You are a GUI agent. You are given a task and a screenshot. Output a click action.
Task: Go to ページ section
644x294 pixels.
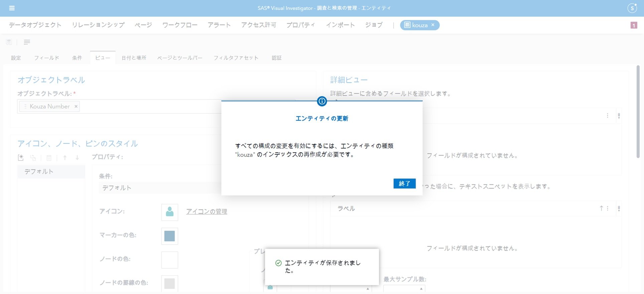coord(143,25)
